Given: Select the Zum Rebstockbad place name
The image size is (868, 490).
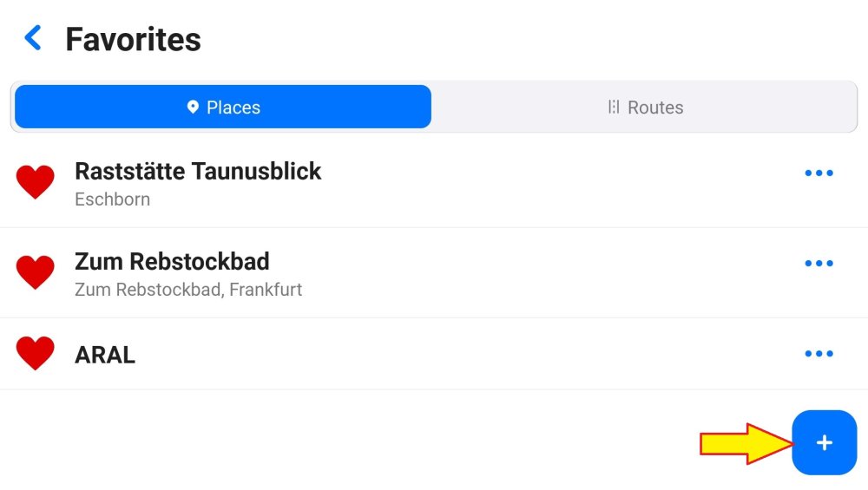Looking at the screenshot, I should click(x=172, y=261).
